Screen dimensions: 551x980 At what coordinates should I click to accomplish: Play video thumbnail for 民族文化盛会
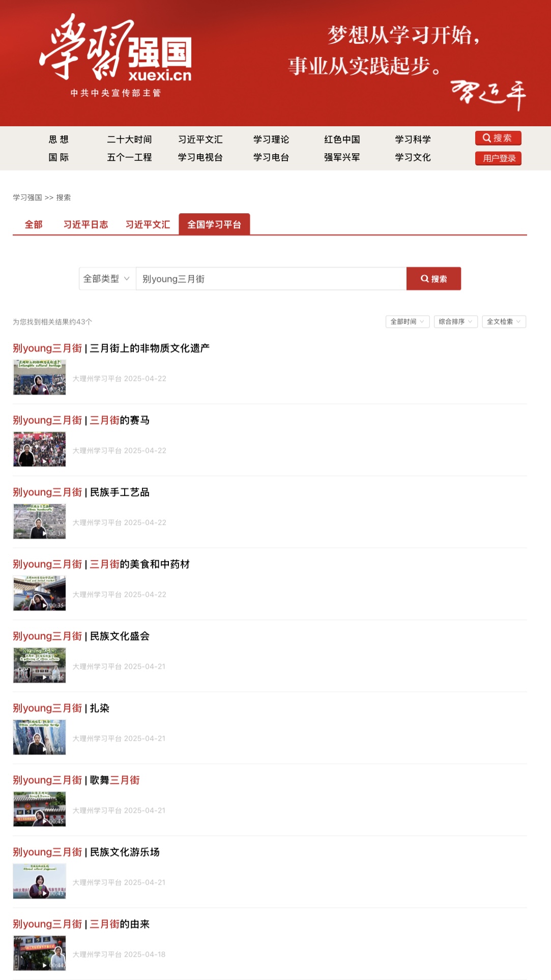pyautogui.click(x=40, y=665)
